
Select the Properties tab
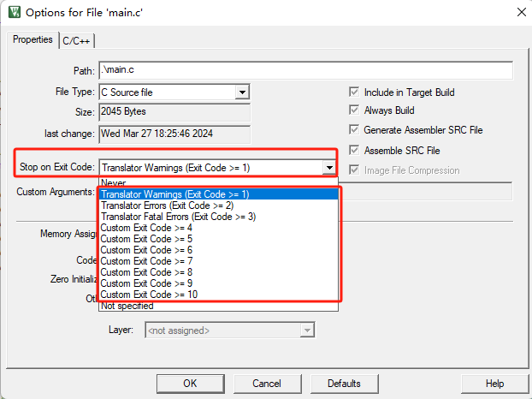[x=33, y=40]
